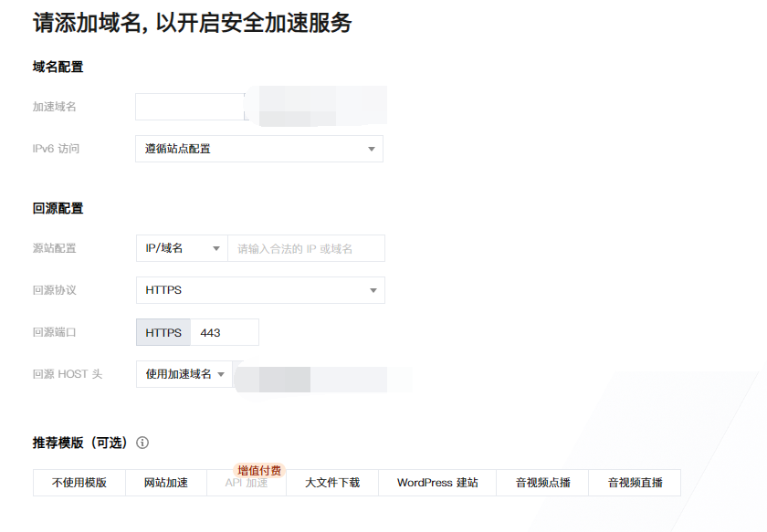The image size is (767, 532).
Task: Click the 域名配置 section heading
Action: tap(58, 67)
